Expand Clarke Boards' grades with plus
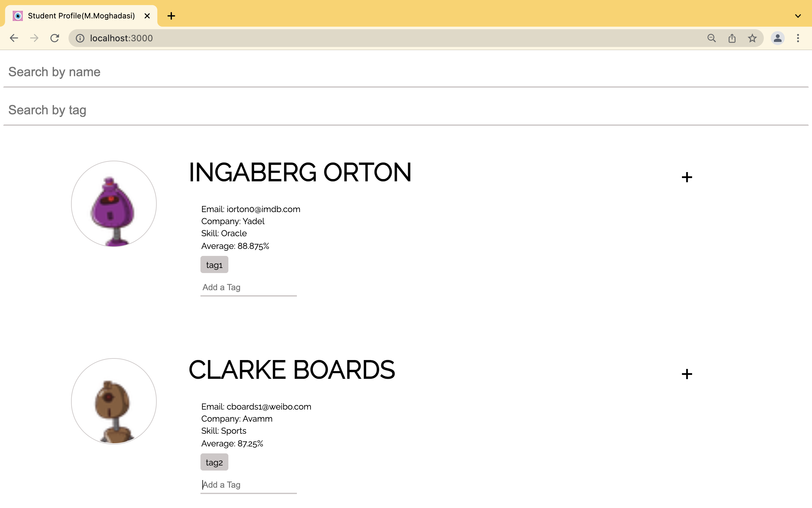 pyautogui.click(x=687, y=374)
